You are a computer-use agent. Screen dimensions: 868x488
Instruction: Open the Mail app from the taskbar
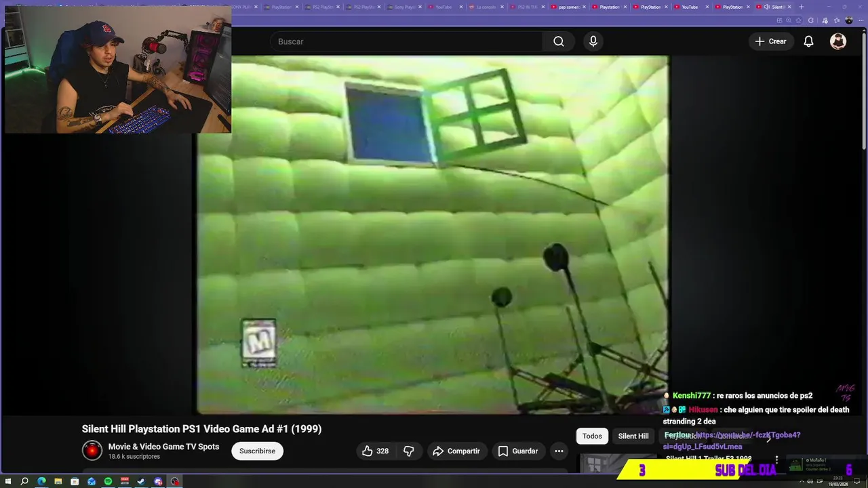click(x=92, y=481)
